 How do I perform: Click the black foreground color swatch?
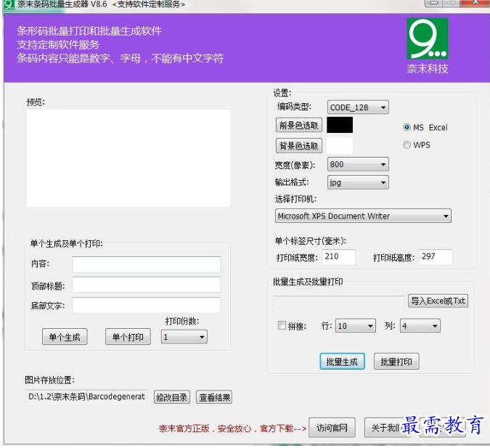pyautogui.click(x=340, y=125)
